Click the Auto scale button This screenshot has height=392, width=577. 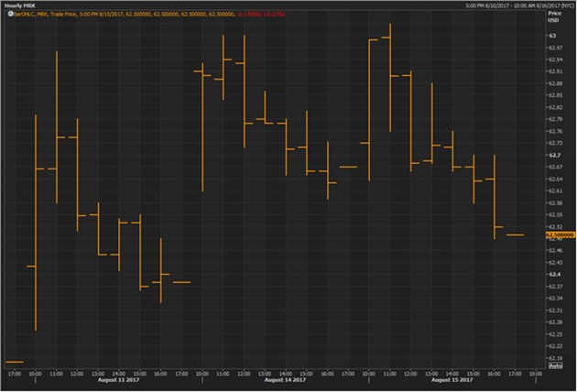click(x=555, y=366)
